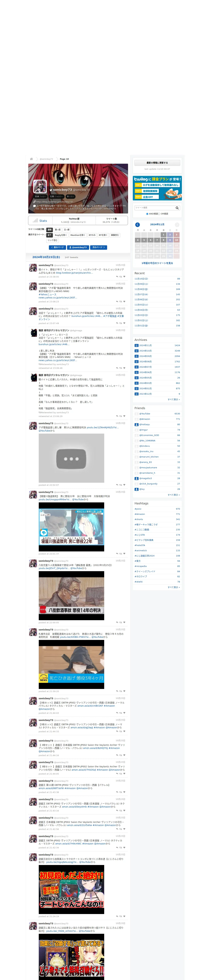This screenshot has width=210, height=980.
Task: Toggle the 全て tweet filter
Action: tap(50, 235)
